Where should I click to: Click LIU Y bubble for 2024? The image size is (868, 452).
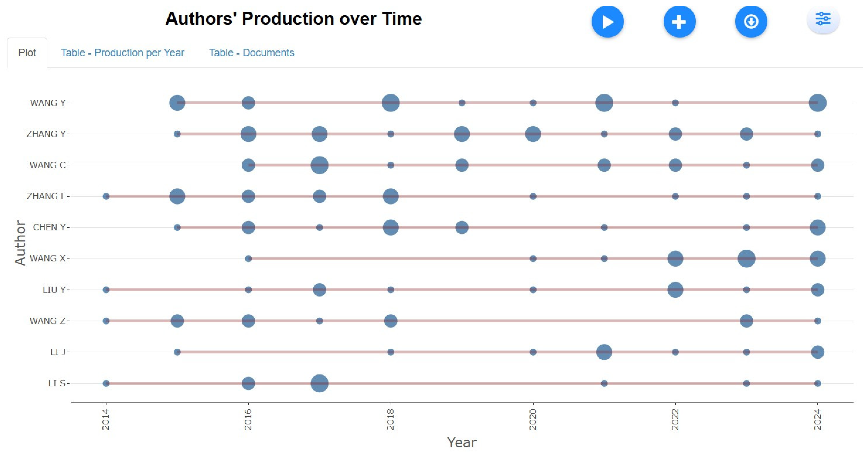coord(817,290)
